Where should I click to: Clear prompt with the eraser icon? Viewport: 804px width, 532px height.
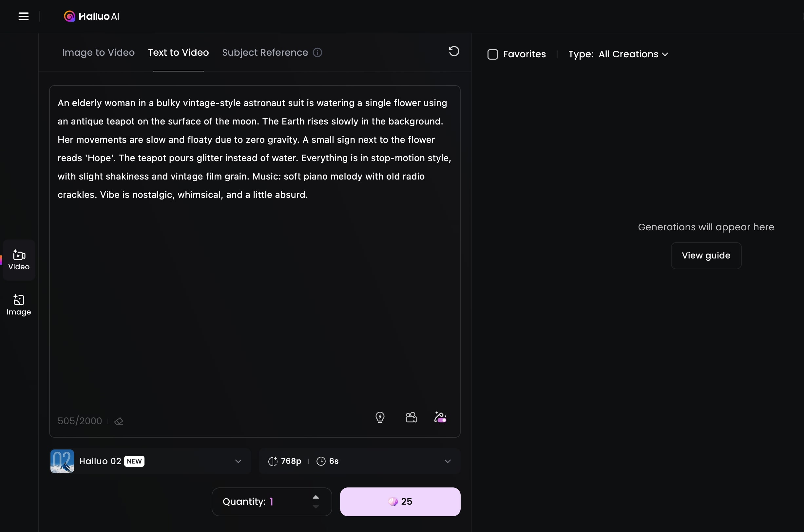pos(119,421)
